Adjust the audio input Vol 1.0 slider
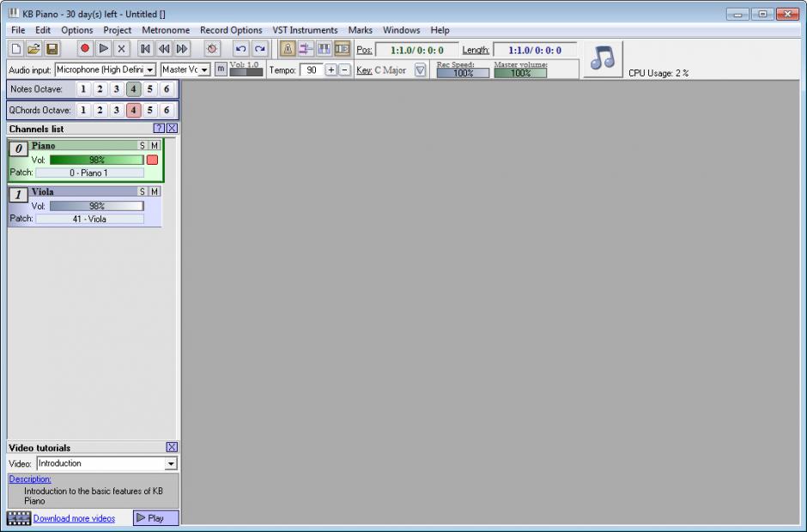 pyautogui.click(x=246, y=72)
